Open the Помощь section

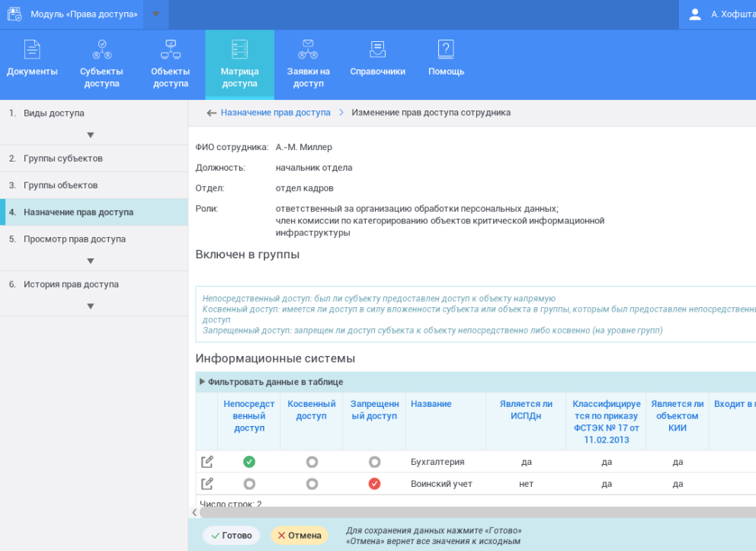tap(446, 65)
